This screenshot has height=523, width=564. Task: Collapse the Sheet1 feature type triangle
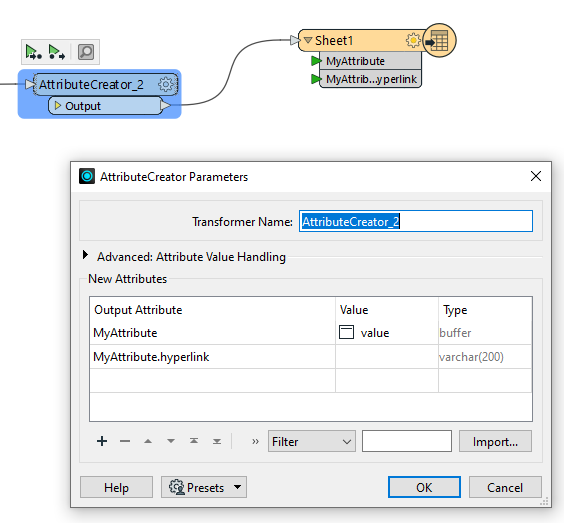308,40
